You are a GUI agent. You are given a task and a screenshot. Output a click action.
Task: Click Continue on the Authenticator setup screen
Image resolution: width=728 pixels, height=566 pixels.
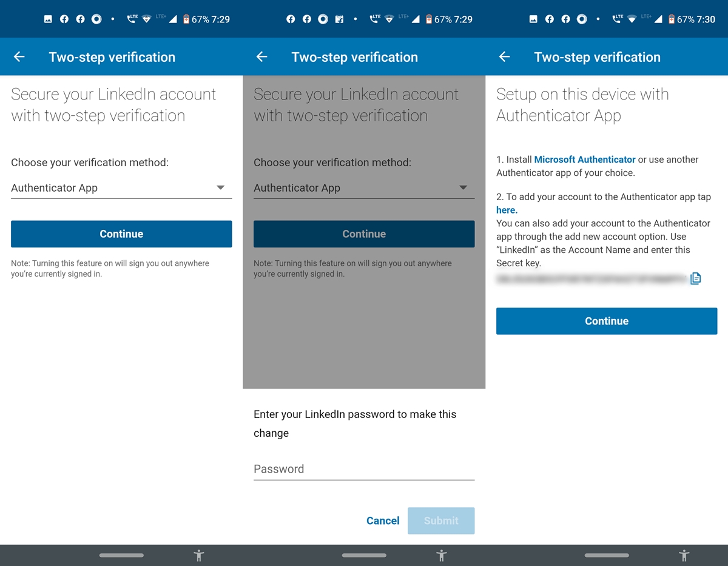tap(607, 321)
